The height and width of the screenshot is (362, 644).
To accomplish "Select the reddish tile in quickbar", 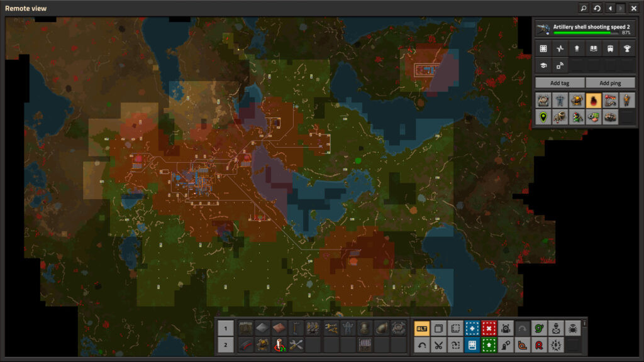I will (x=279, y=328).
